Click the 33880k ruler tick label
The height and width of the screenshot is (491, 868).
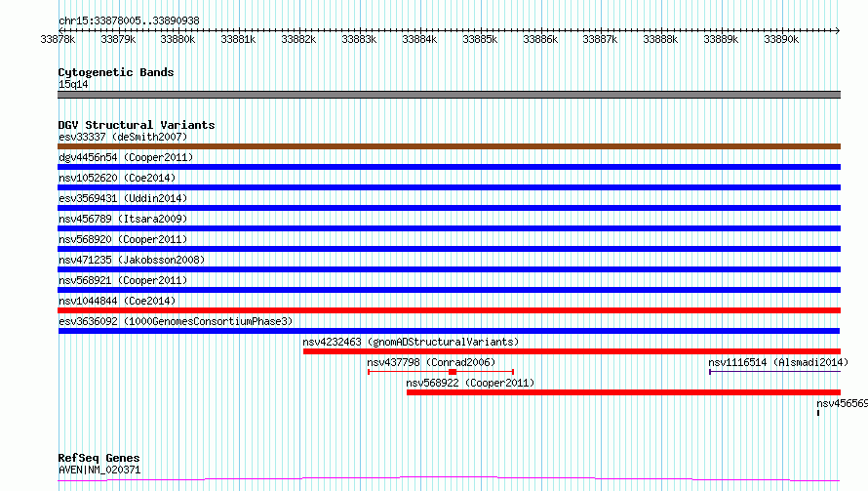click(x=178, y=39)
